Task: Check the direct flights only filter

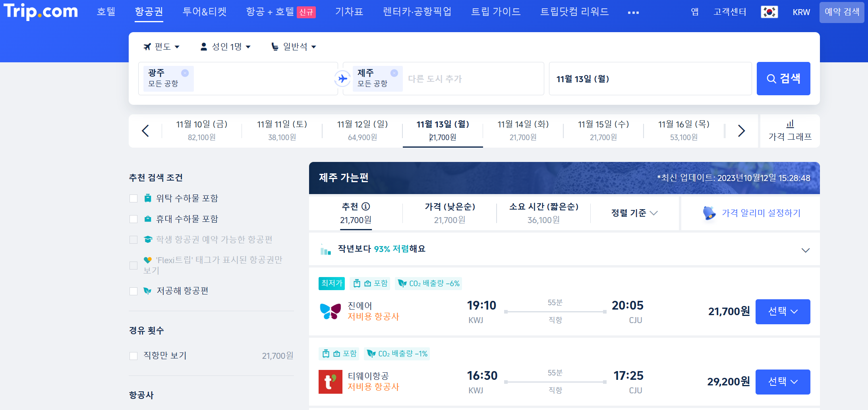Action: pyautogui.click(x=133, y=356)
